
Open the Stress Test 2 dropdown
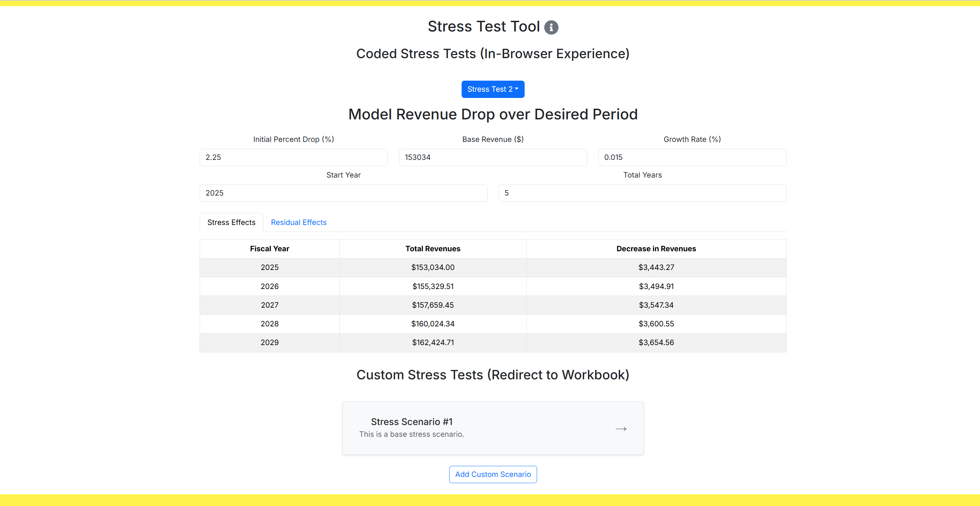[x=493, y=89]
